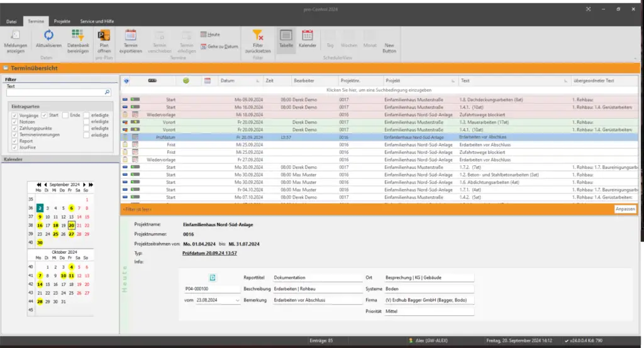The height and width of the screenshot is (348, 644).
Task: Open the Meldungen anzeigen tool
Action: tap(16, 41)
